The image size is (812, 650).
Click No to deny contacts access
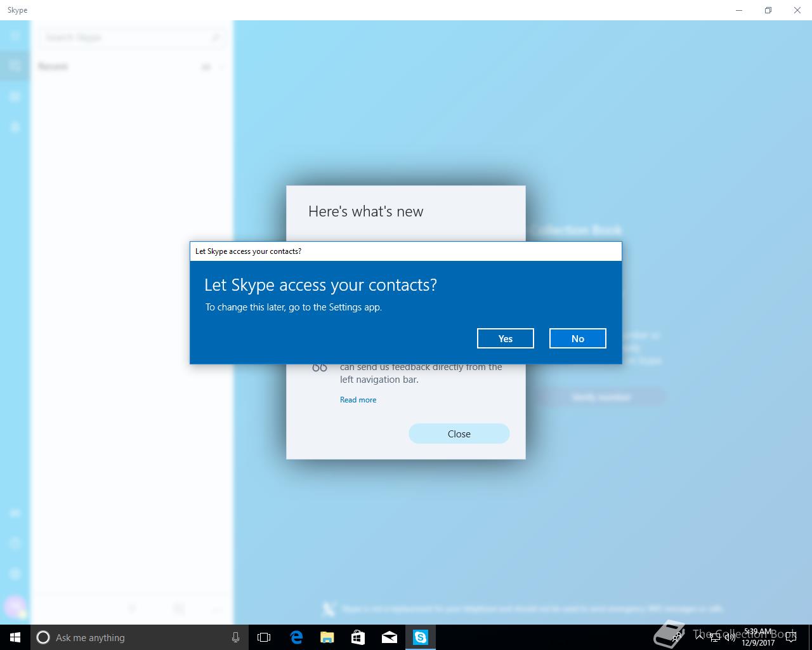click(x=578, y=338)
